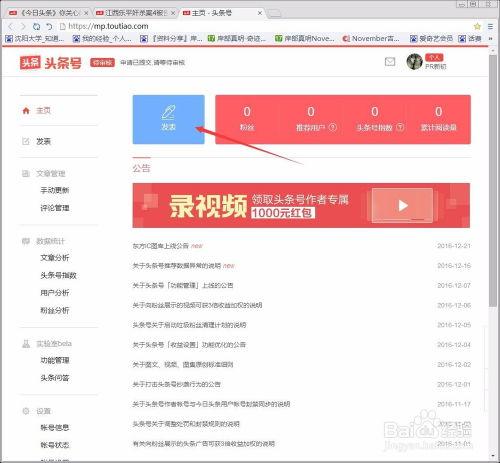Open the 东方IC图库上线公告 announcement

pyautogui.click(x=161, y=246)
